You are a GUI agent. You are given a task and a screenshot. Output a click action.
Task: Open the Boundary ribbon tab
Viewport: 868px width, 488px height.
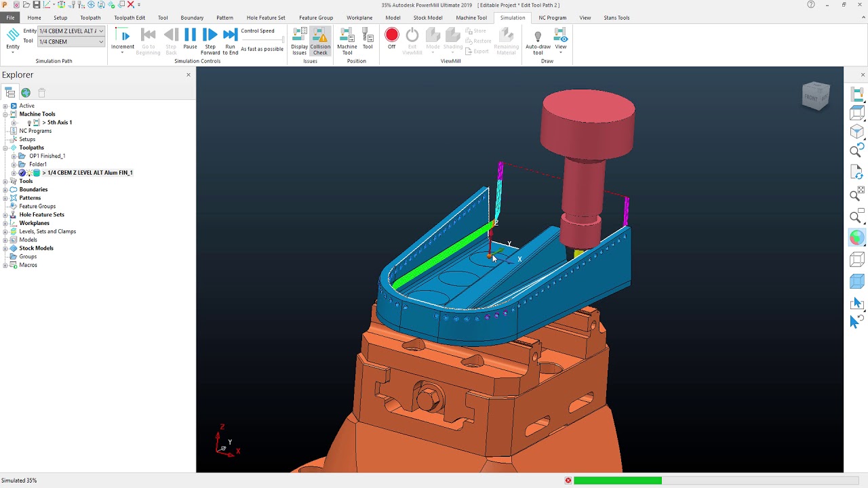coord(192,18)
